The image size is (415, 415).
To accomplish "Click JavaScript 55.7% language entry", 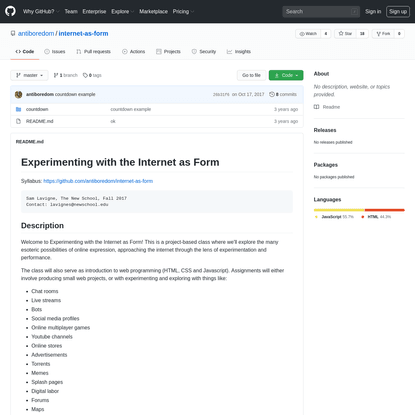I will pyautogui.click(x=334, y=217).
